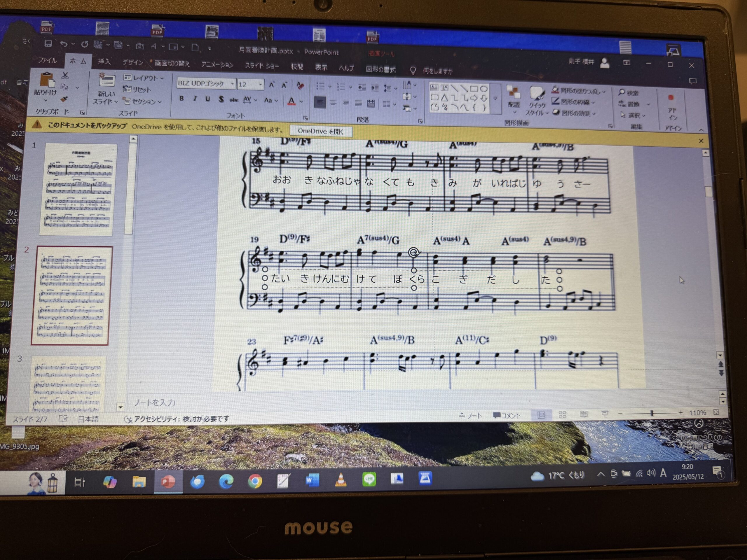Click the リセット reset button
747x560 pixels.
tap(137, 90)
